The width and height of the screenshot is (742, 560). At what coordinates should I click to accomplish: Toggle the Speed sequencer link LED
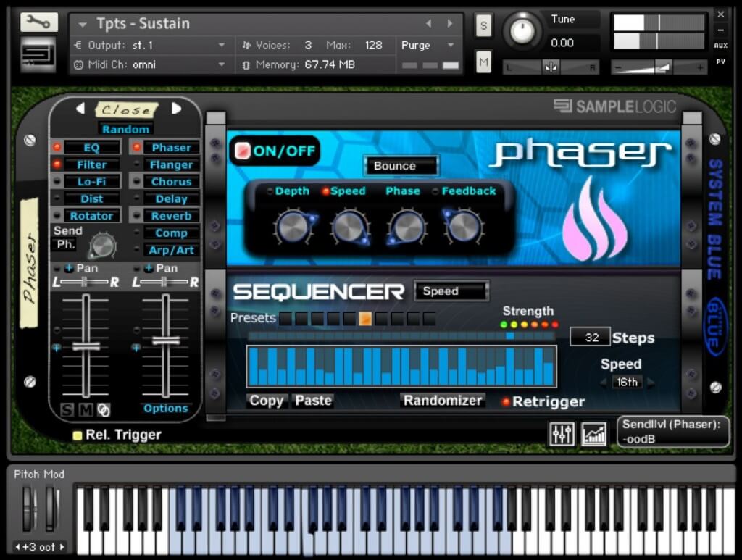coord(325,191)
